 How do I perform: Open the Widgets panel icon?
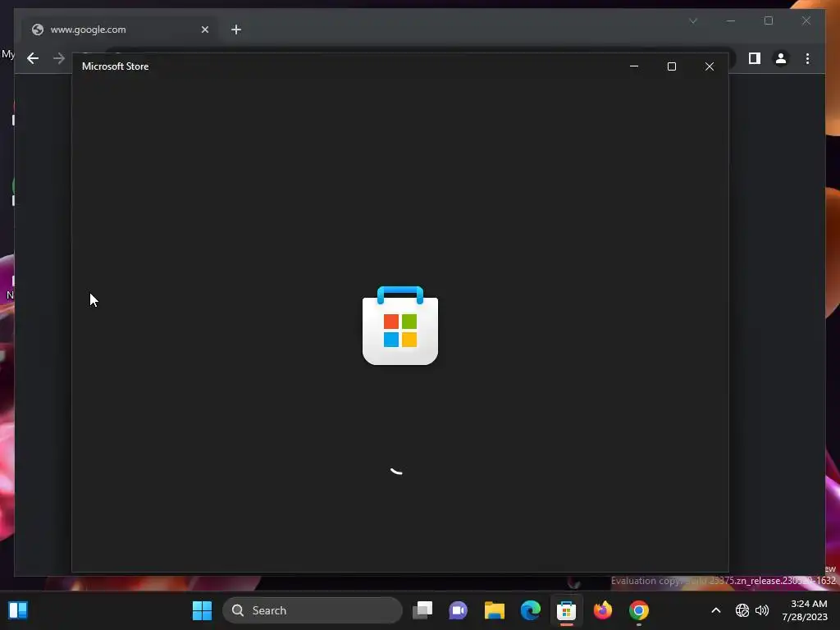pos(18,610)
